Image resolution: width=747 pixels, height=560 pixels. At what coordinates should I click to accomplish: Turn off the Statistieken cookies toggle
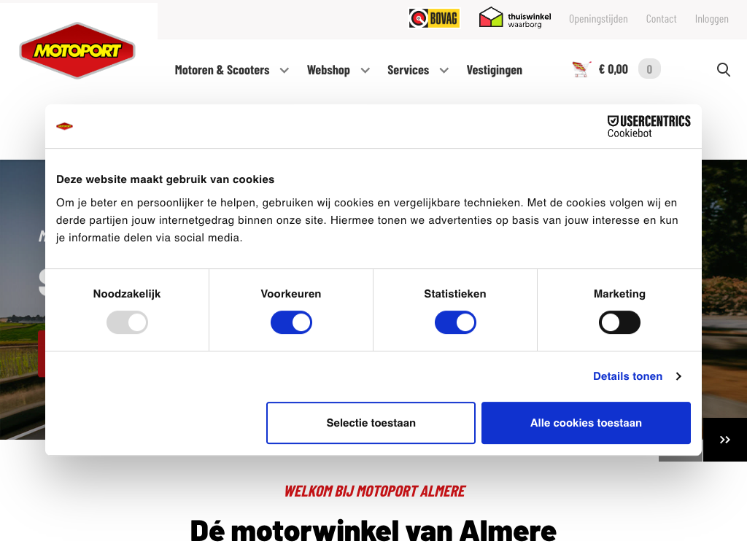(x=455, y=322)
